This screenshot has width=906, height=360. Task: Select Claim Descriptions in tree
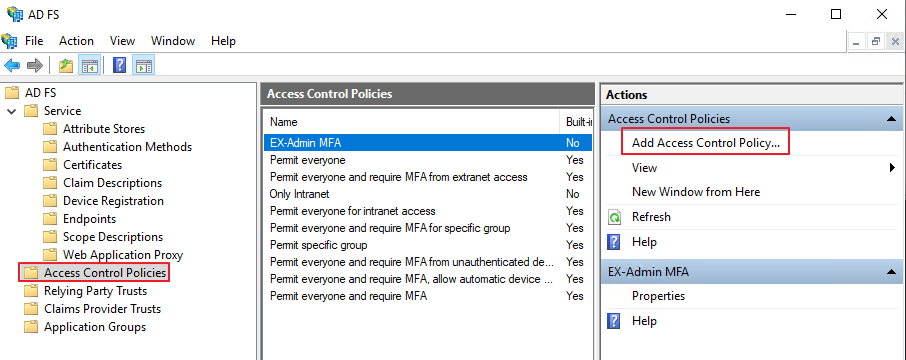point(112,183)
